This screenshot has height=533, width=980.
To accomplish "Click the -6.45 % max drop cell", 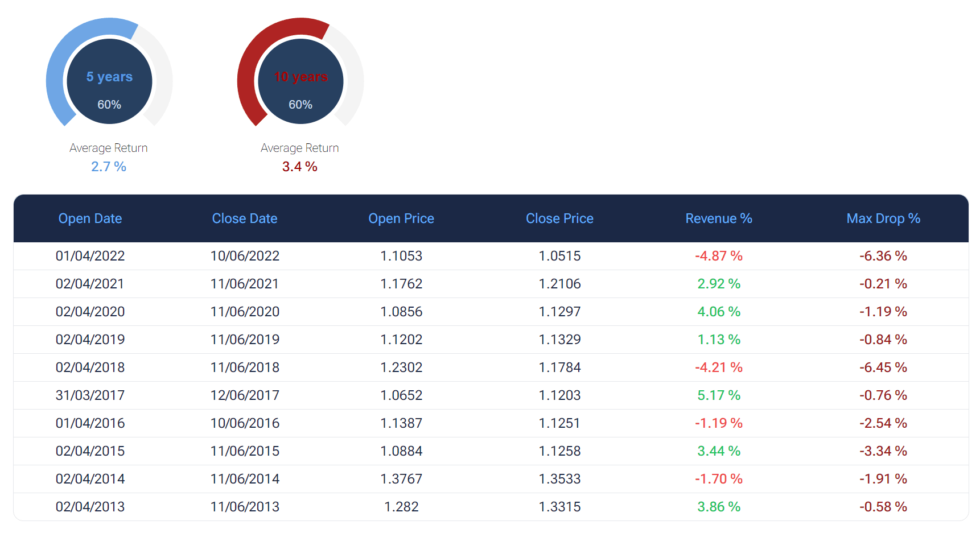I will coord(883,367).
